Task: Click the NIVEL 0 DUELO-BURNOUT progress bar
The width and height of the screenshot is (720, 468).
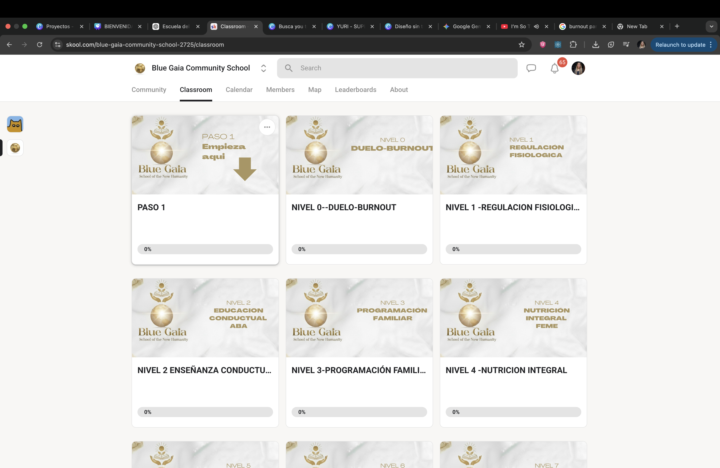Action: tap(359, 249)
